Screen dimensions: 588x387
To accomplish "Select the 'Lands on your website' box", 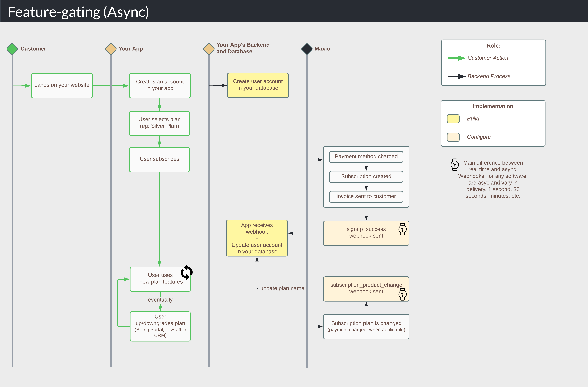I will [62, 85].
